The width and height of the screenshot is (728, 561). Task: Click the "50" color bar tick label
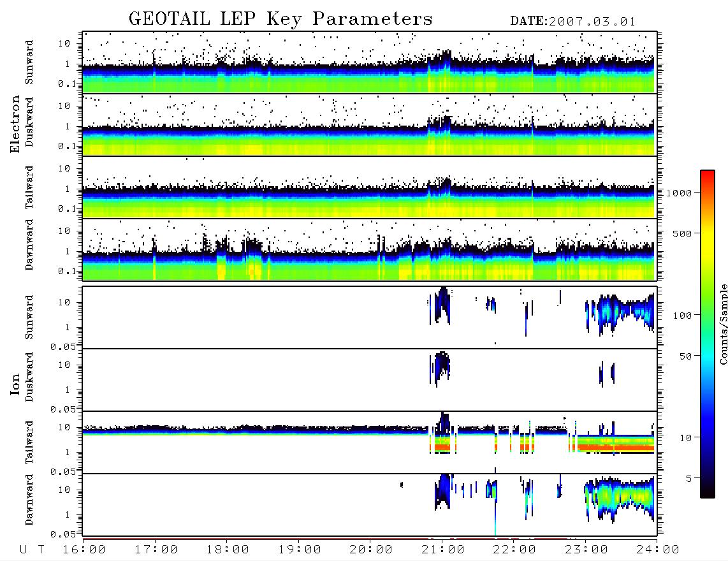click(685, 356)
